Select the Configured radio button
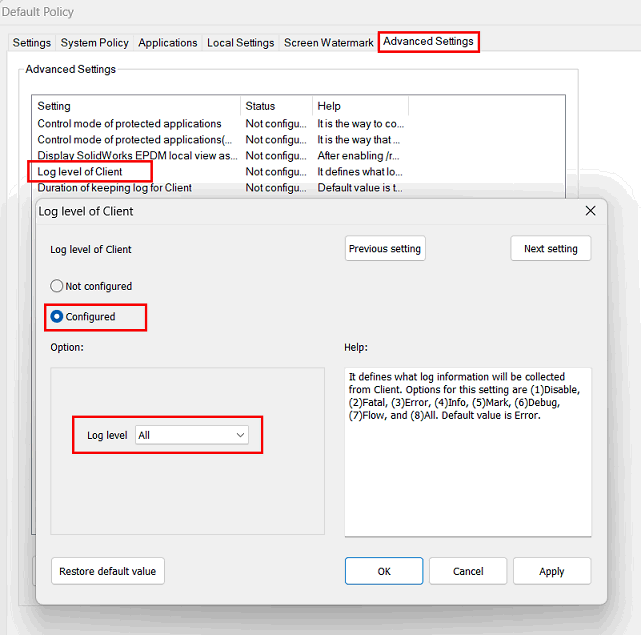 coord(57,317)
